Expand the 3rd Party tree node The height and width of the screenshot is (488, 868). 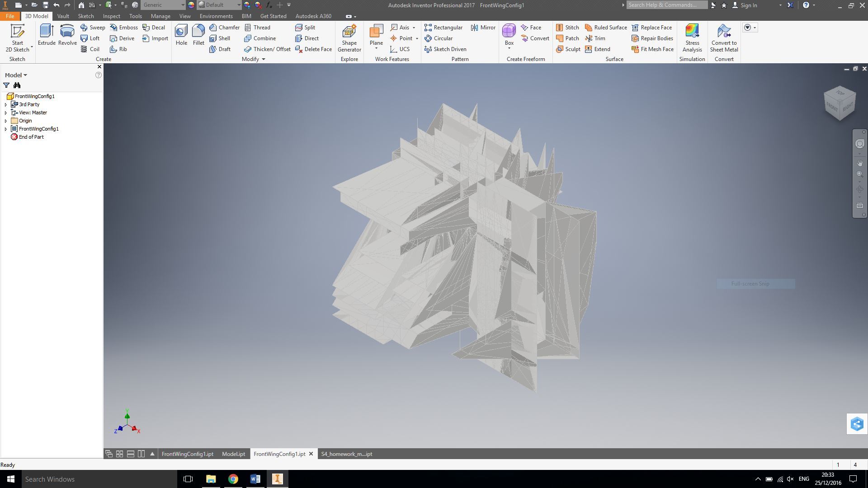6,105
